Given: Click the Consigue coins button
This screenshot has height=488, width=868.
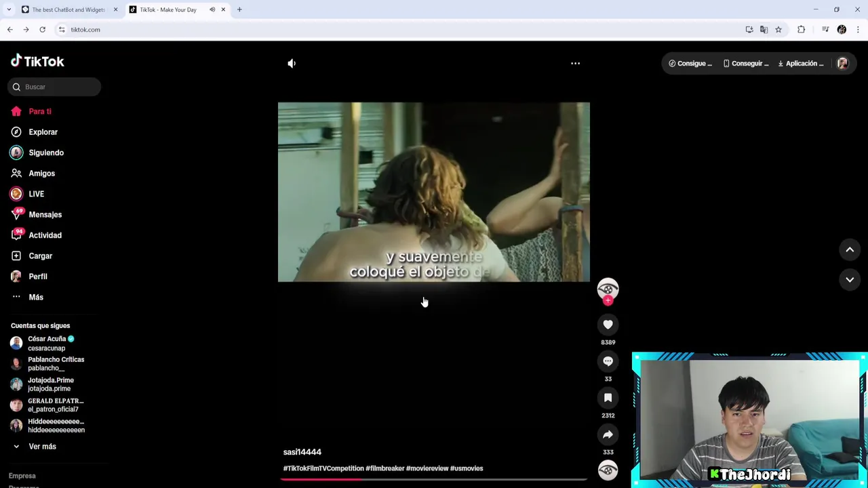Looking at the screenshot, I should [690, 64].
